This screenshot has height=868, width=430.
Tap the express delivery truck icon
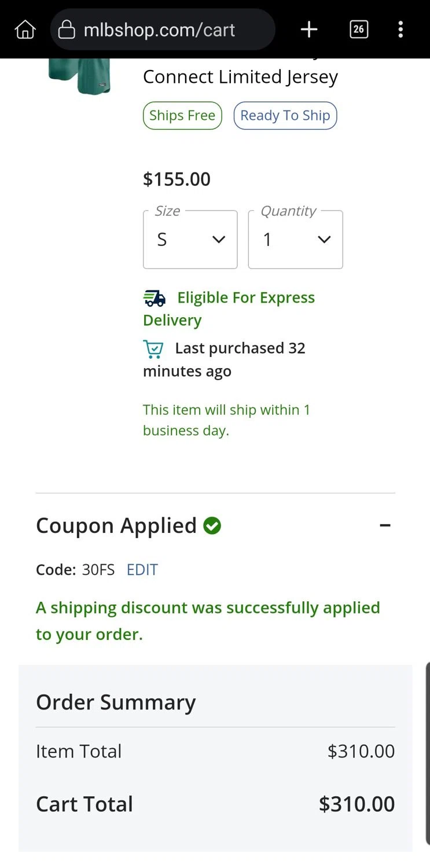tap(154, 298)
